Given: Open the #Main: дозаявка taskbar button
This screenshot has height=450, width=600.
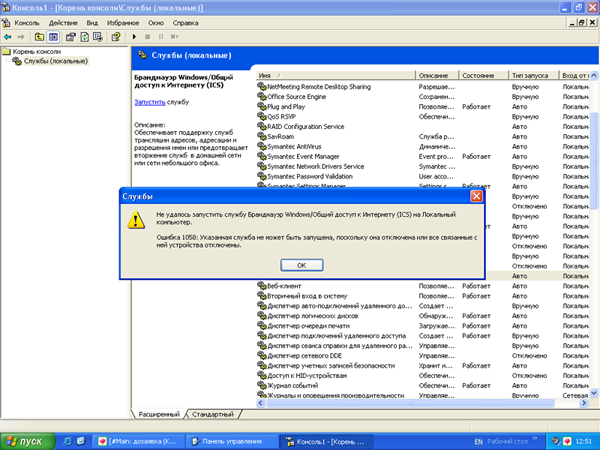Looking at the screenshot, I should click(139, 441).
